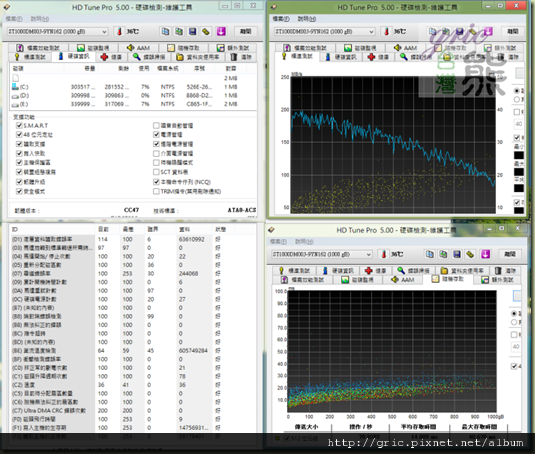535x454 pixels.
Task: Expand drive selector dropdown in top-left window
Action: click(x=104, y=32)
